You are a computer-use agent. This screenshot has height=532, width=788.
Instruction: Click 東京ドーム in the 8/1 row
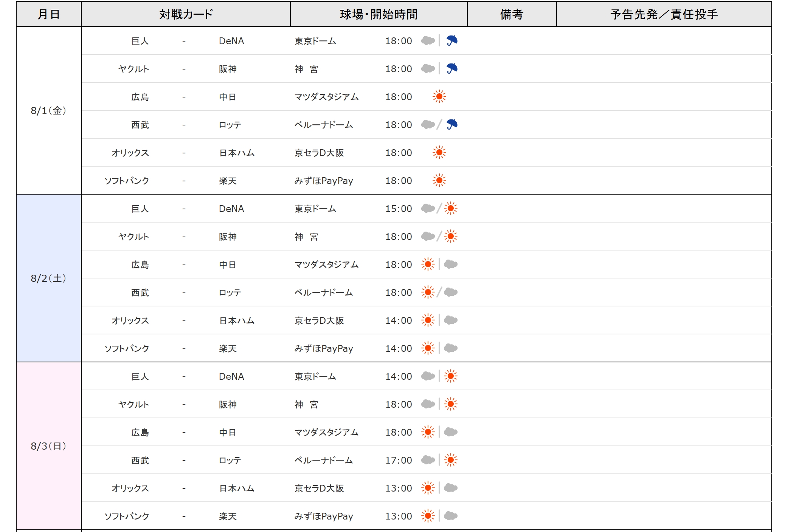(x=315, y=41)
